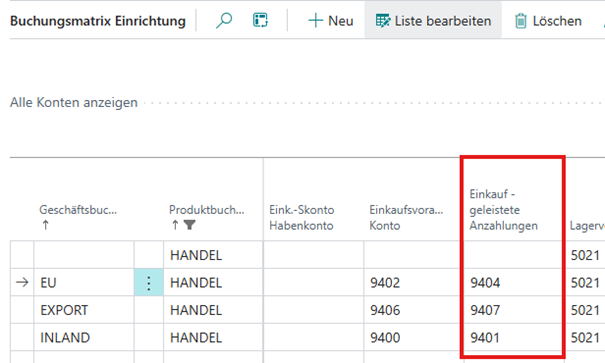The image size is (605, 363).
Task: Click the Neu button
Action: (331, 21)
